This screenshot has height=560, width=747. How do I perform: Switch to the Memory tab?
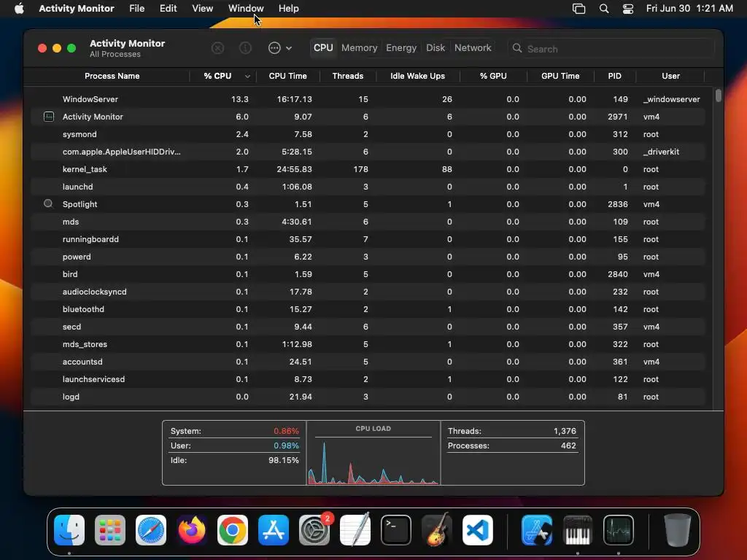point(359,47)
